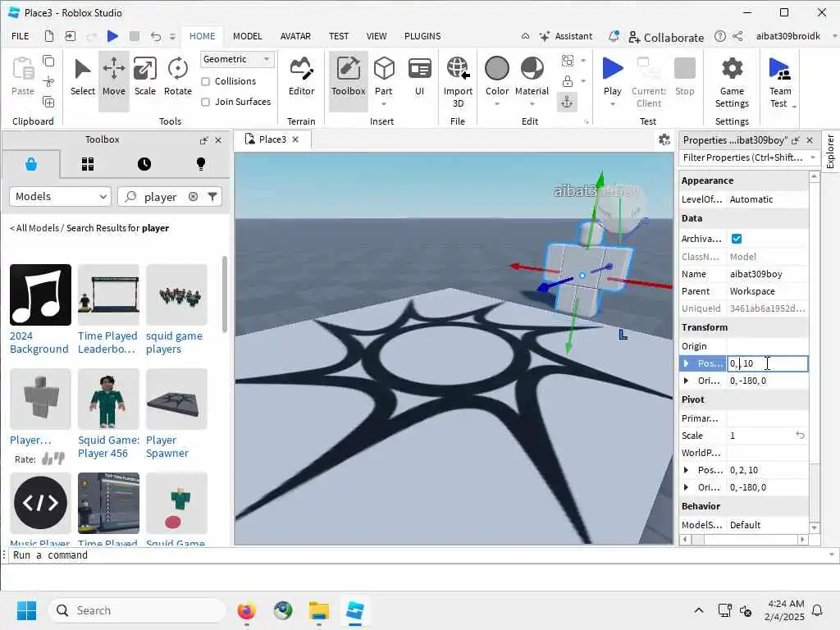Open the Part dropdown arrow

click(x=384, y=104)
